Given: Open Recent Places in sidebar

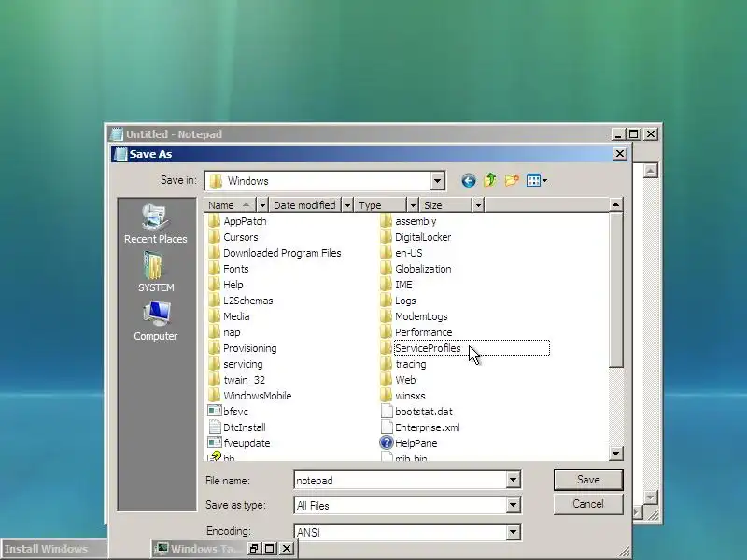Looking at the screenshot, I should (x=156, y=225).
